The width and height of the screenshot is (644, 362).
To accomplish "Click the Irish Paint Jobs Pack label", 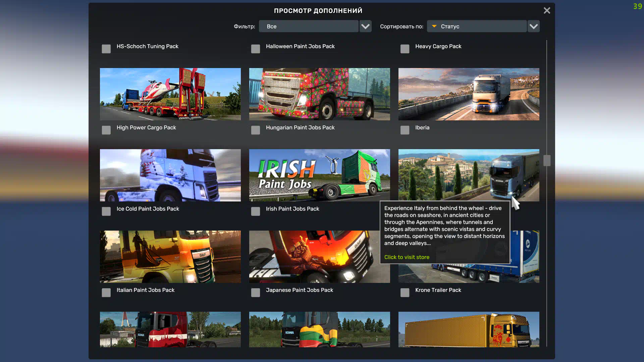I will click(292, 209).
